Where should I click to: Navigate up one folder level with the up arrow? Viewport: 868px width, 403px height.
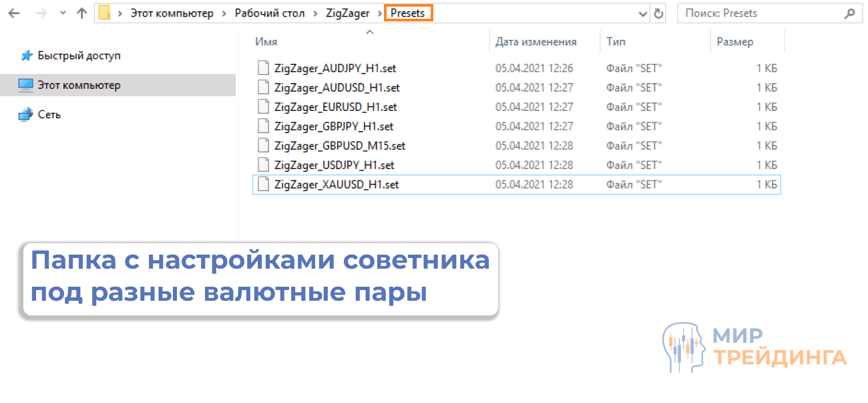click(81, 12)
